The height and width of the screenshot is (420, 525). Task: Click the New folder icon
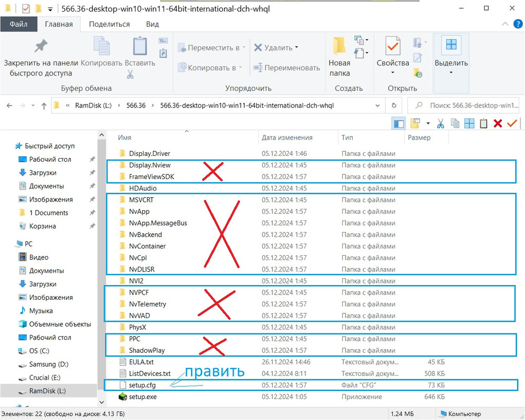(x=339, y=46)
